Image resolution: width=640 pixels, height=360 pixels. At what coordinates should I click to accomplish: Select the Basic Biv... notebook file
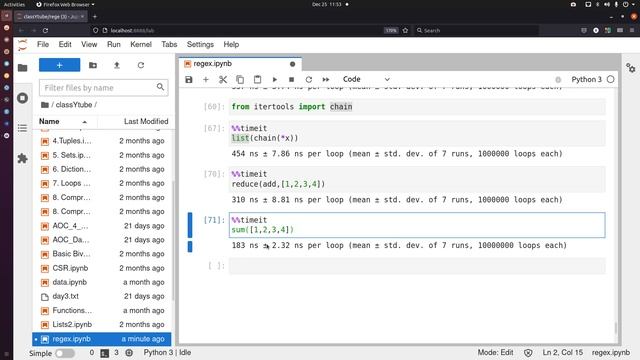tap(102, 254)
